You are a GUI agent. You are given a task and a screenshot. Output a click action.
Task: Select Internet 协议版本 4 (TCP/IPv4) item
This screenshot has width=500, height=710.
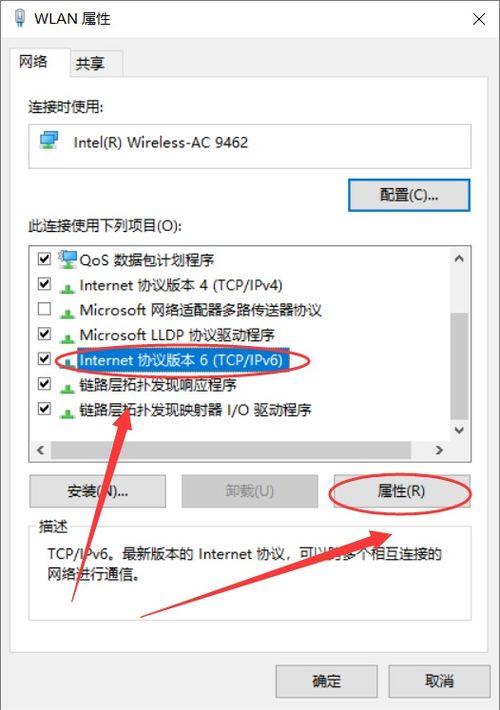[x=181, y=285]
